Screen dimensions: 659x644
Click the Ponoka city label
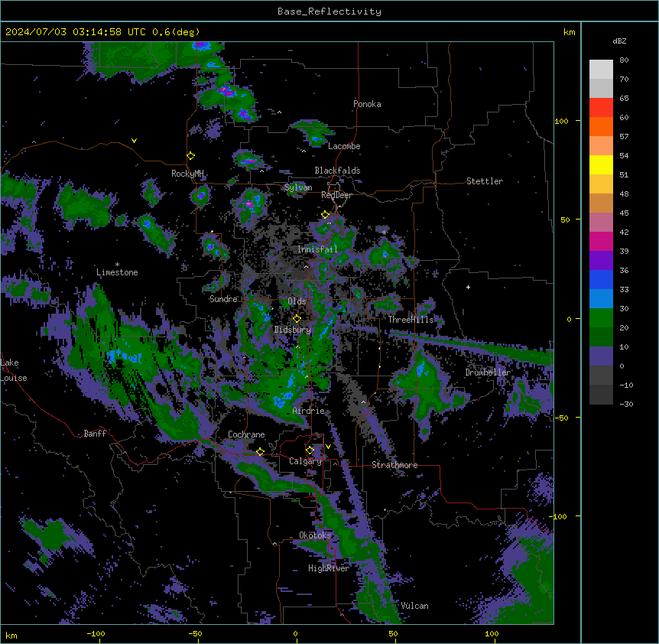pyautogui.click(x=367, y=104)
